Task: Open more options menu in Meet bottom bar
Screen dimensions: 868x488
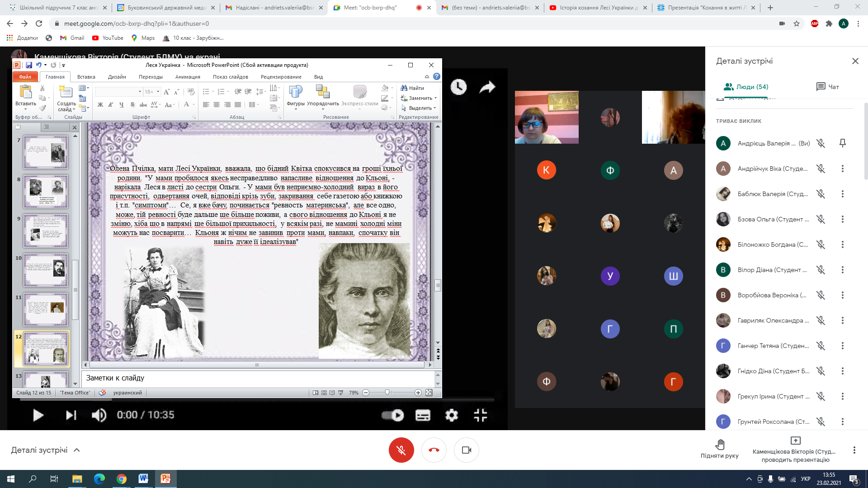Action: tap(854, 450)
